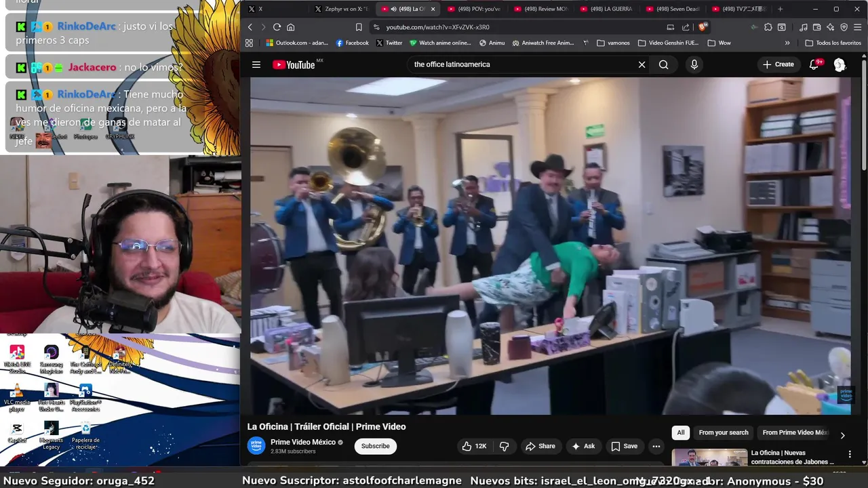Open Brave Shields lion icon
The width and height of the screenshot is (868, 488).
[x=703, y=27]
